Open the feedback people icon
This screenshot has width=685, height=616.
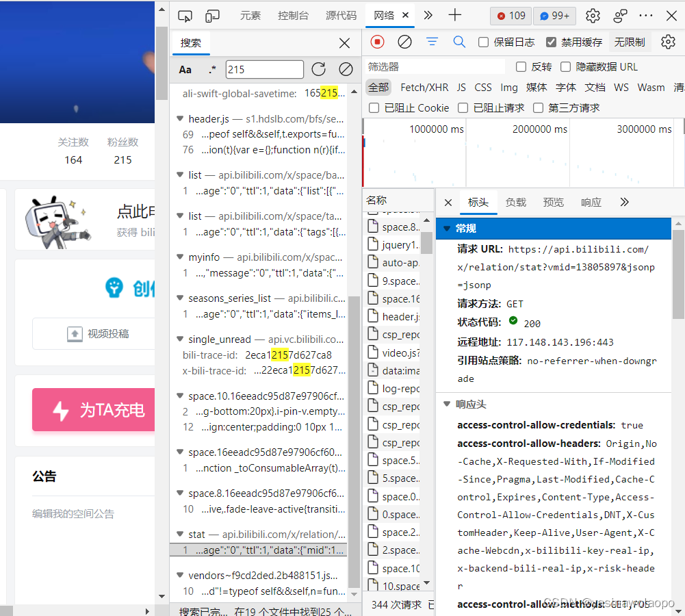[620, 16]
